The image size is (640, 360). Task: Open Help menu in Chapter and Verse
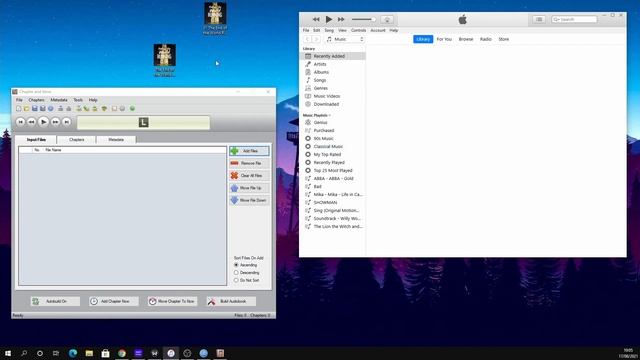coord(93,100)
